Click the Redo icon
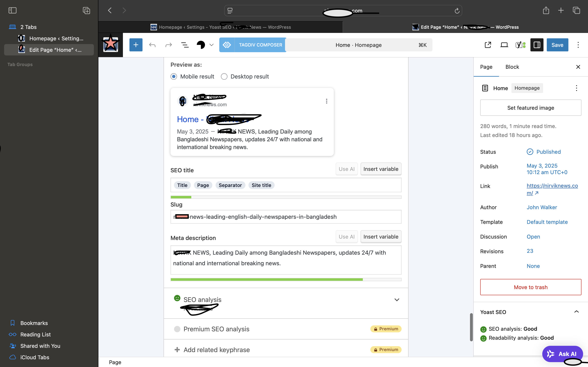Screen dimensions: 588x367 pos(169,45)
